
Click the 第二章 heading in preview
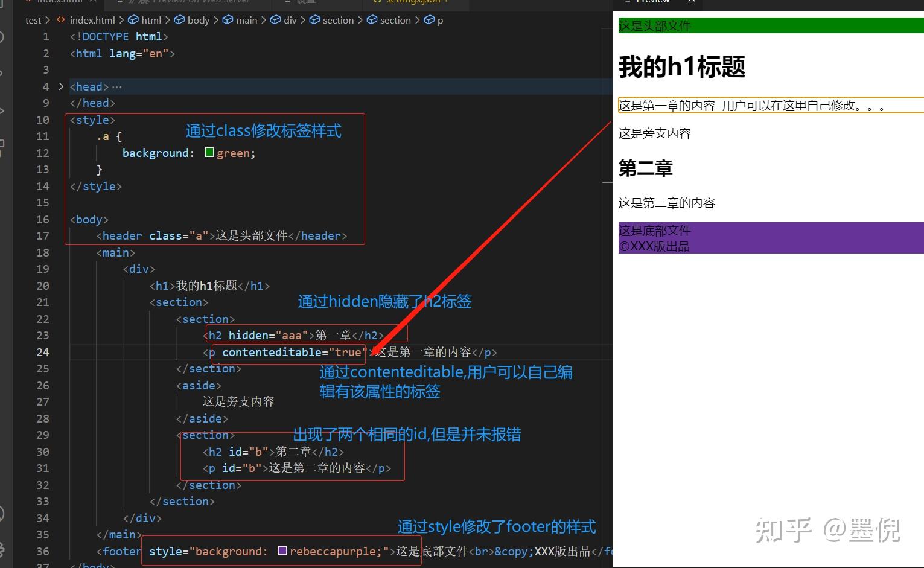(x=646, y=168)
